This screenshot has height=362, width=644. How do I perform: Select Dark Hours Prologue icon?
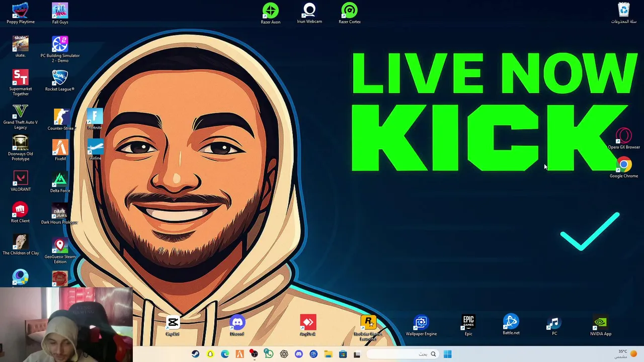coord(59,215)
